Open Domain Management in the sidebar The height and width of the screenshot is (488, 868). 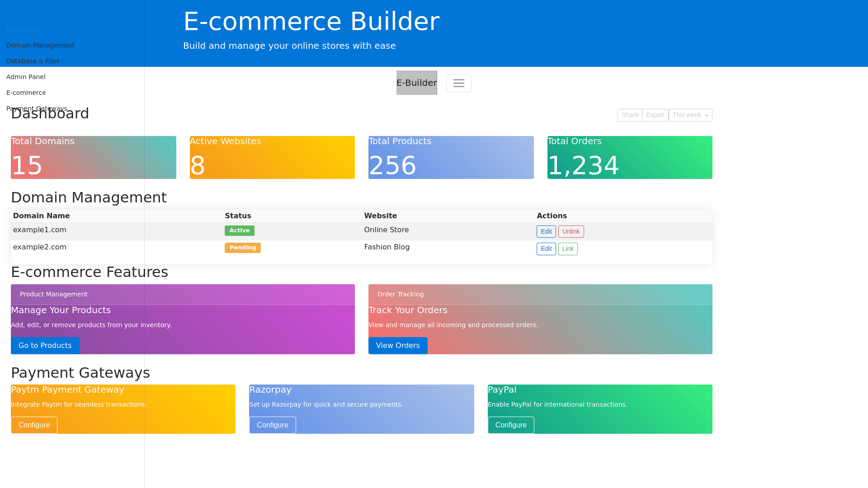click(40, 46)
